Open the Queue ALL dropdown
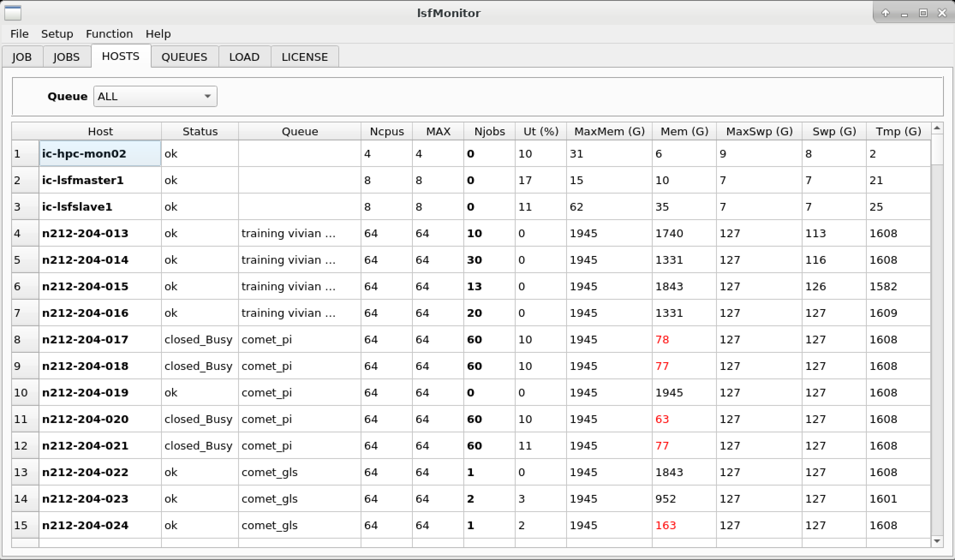The image size is (955, 560). (155, 96)
